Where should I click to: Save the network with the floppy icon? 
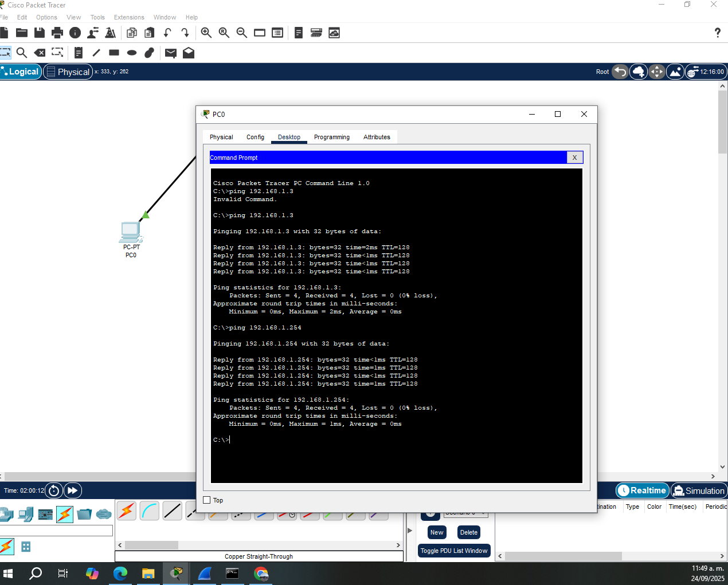pos(40,33)
